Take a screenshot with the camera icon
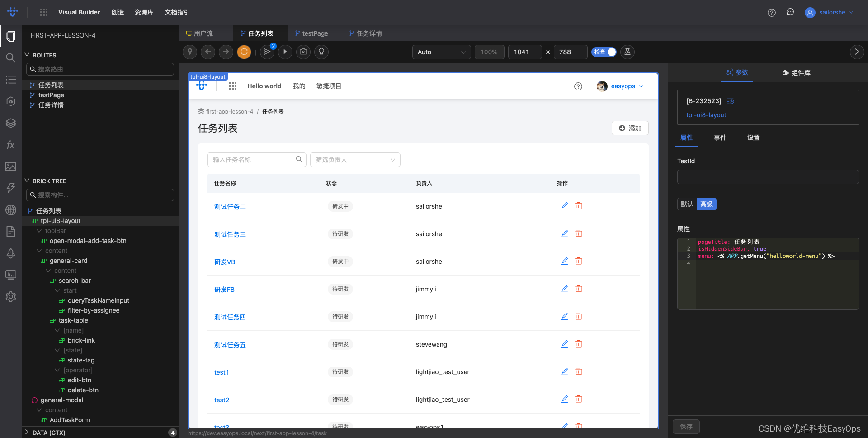 [303, 52]
